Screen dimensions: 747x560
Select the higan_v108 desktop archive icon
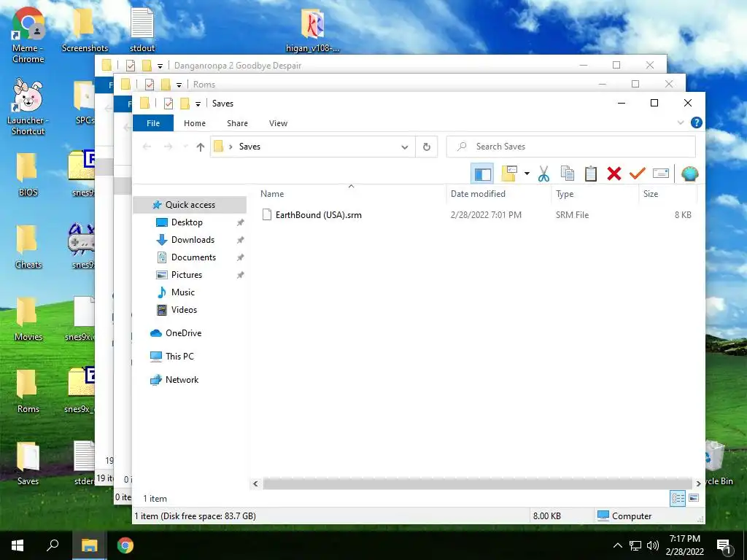click(312, 31)
